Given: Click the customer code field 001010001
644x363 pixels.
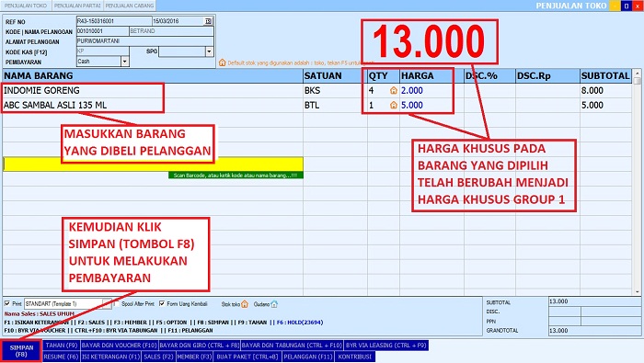Looking at the screenshot, I should [x=102, y=31].
